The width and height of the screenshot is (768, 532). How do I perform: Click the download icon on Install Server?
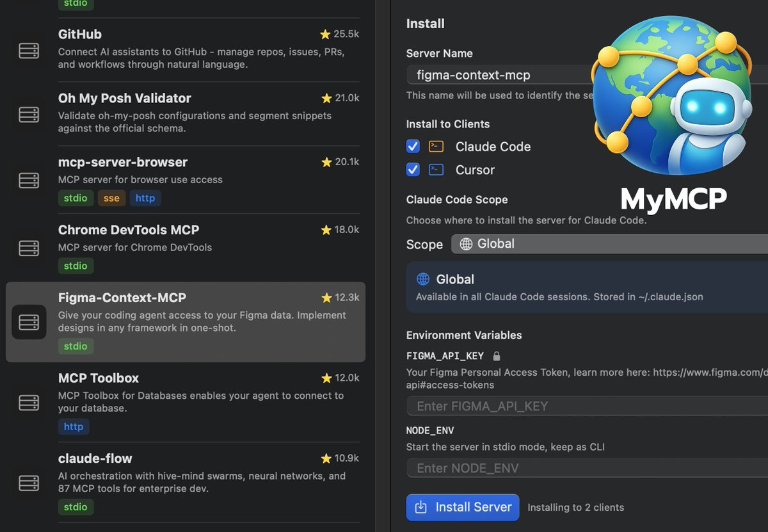[x=420, y=507]
